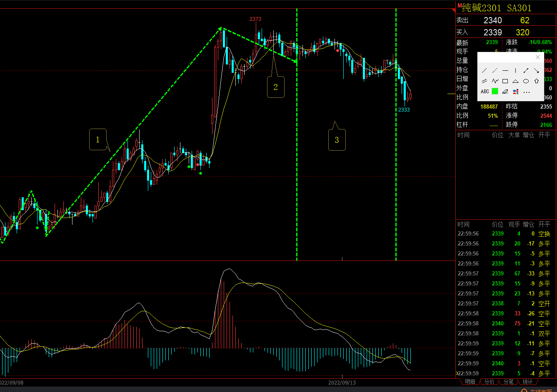The width and height of the screenshot is (557, 392).
Task: Click the buy volume 320
Action: click(x=522, y=32)
